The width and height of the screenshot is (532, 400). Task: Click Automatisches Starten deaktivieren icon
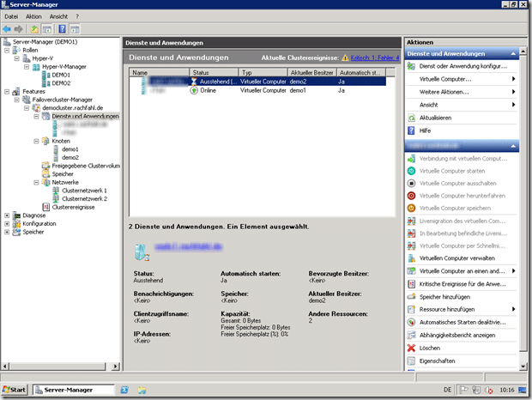411,322
